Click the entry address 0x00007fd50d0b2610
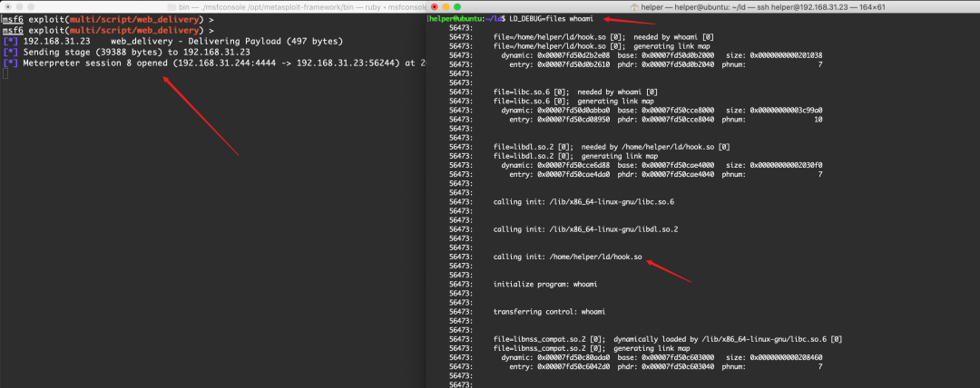980x388 pixels. (x=572, y=65)
